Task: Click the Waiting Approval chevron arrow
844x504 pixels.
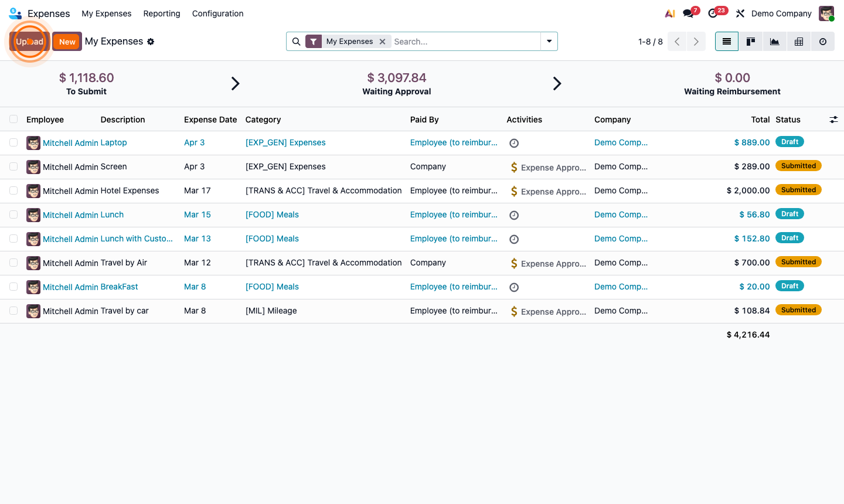Action: tap(557, 83)
